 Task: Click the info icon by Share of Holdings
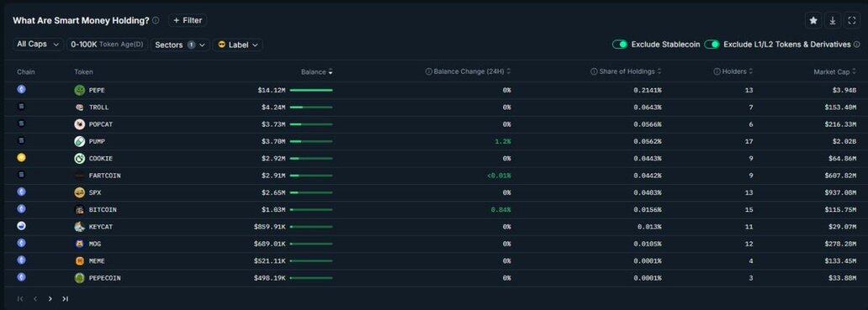(594, 72)
